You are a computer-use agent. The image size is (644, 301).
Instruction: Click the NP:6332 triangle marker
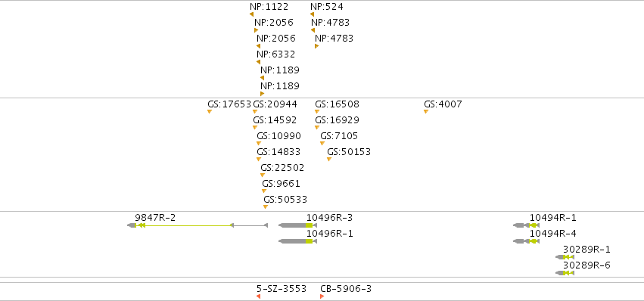258,62
